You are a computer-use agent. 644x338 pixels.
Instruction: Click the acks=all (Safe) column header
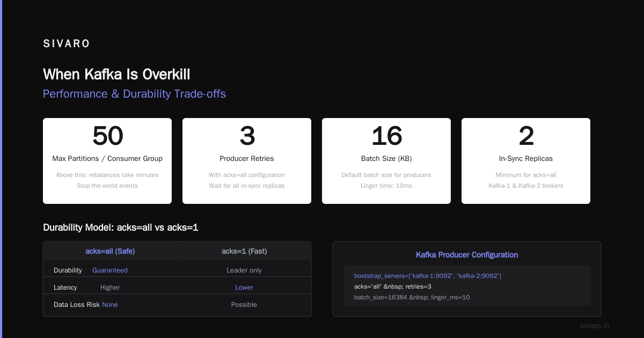click(x=110, y=251)
